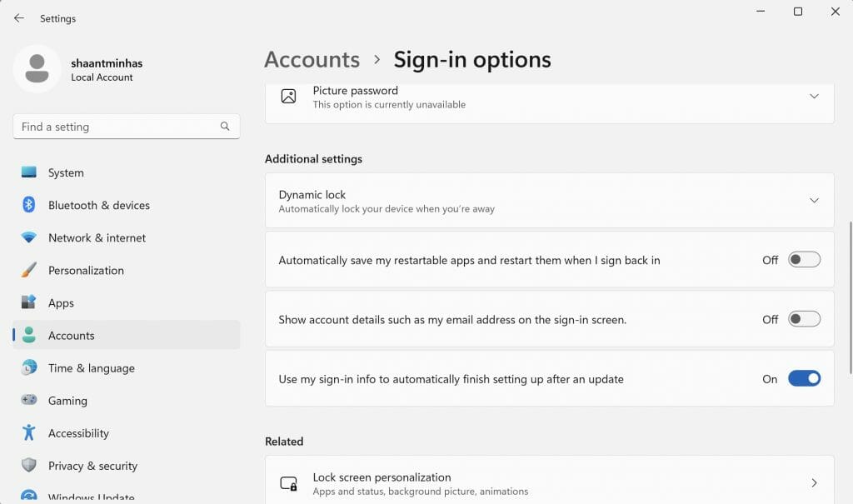Open Accessibility settings
The image size is (853, 504).
point(77,433)
